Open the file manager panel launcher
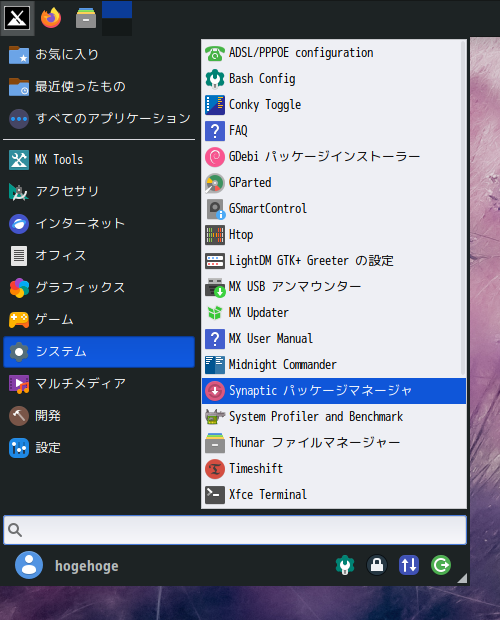 pos(86,18)
